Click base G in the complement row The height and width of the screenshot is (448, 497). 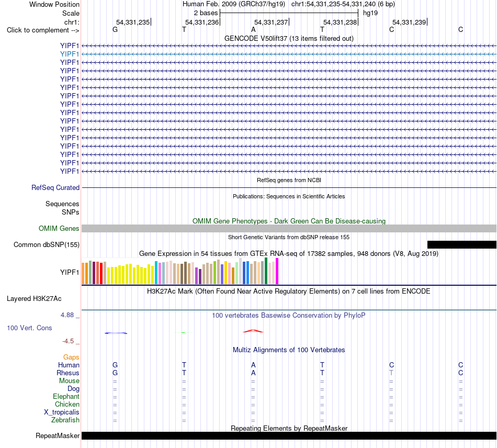pyautogui.click(x=115, y=29)
